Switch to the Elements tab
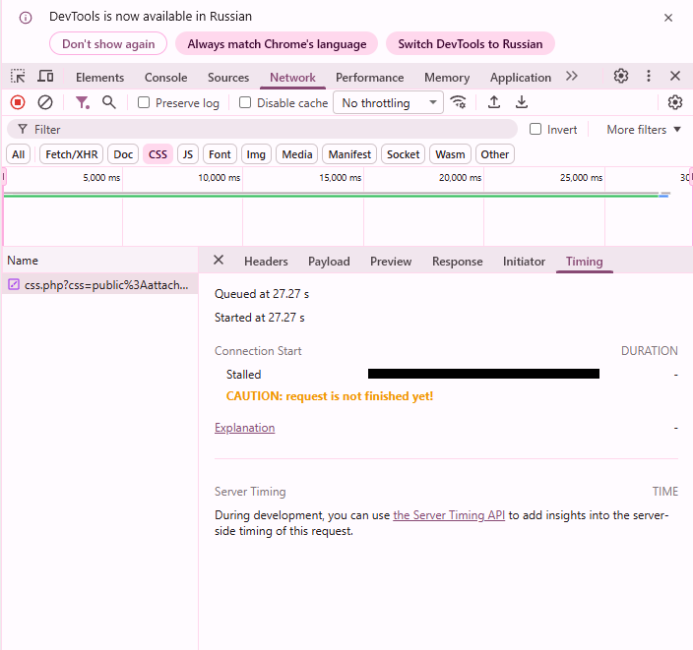Image resolution: width=693 pixels, height=650 pixels. 100,77
